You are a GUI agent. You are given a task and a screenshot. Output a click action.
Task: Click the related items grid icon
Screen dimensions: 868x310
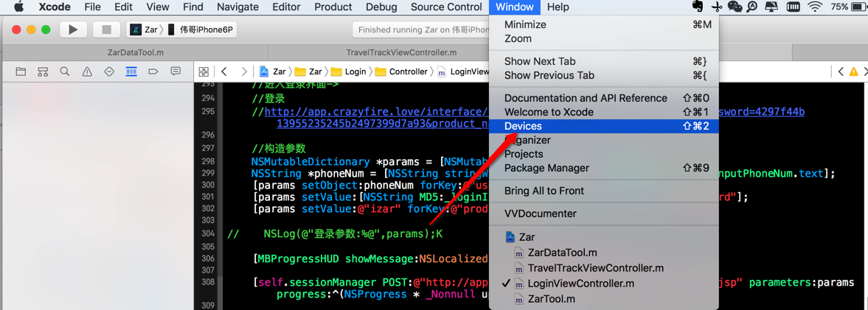click(204, 71)
